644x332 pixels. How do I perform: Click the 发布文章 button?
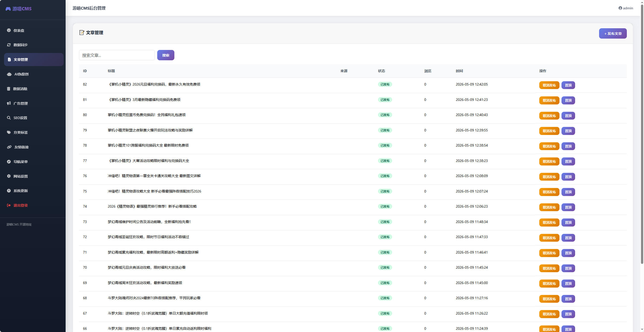613,34
